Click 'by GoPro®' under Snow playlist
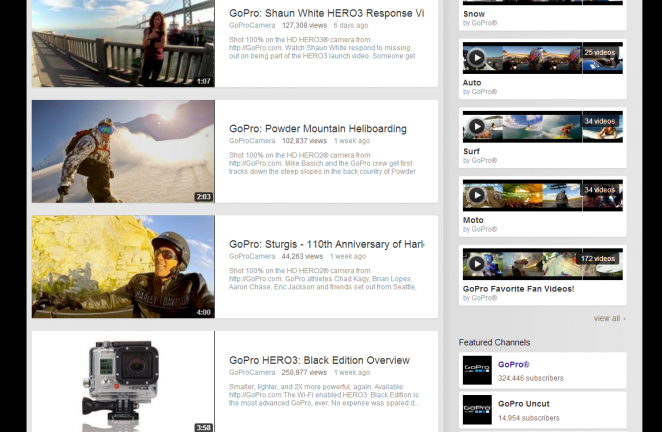 [x=480, y=23]
